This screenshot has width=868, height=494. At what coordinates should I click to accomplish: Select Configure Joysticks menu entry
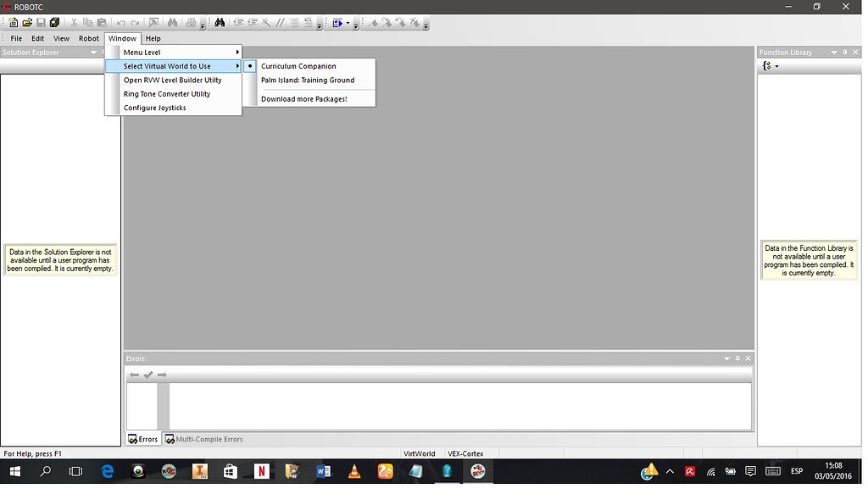click(x=154, y=108)
